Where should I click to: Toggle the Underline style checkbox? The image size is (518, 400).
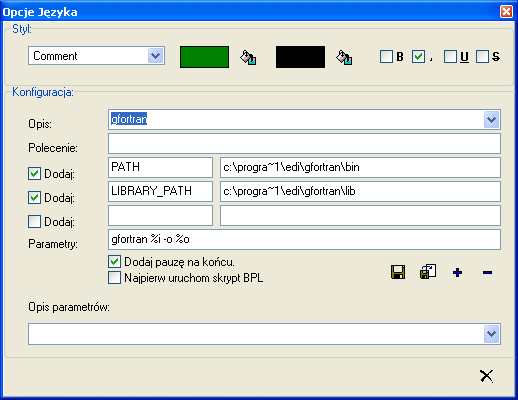coord(450,57)
